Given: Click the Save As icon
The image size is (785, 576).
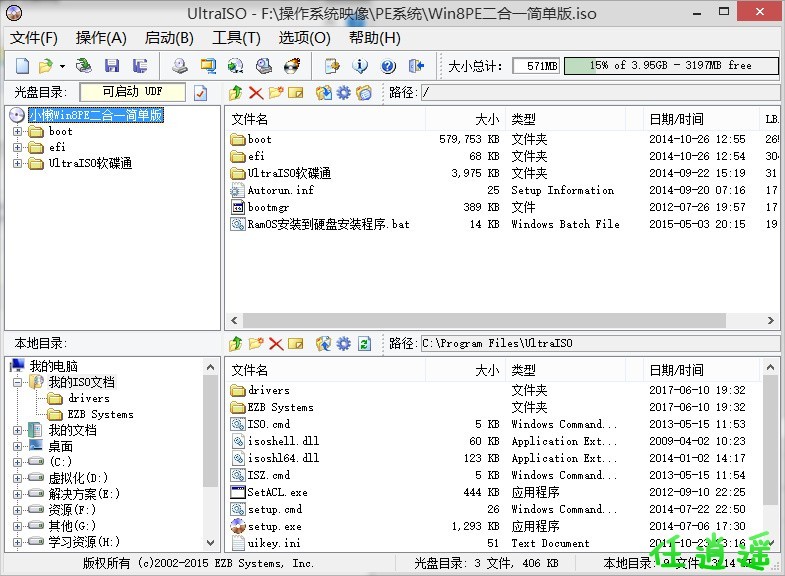Looking at the screenshot, I should coord(140,66).
